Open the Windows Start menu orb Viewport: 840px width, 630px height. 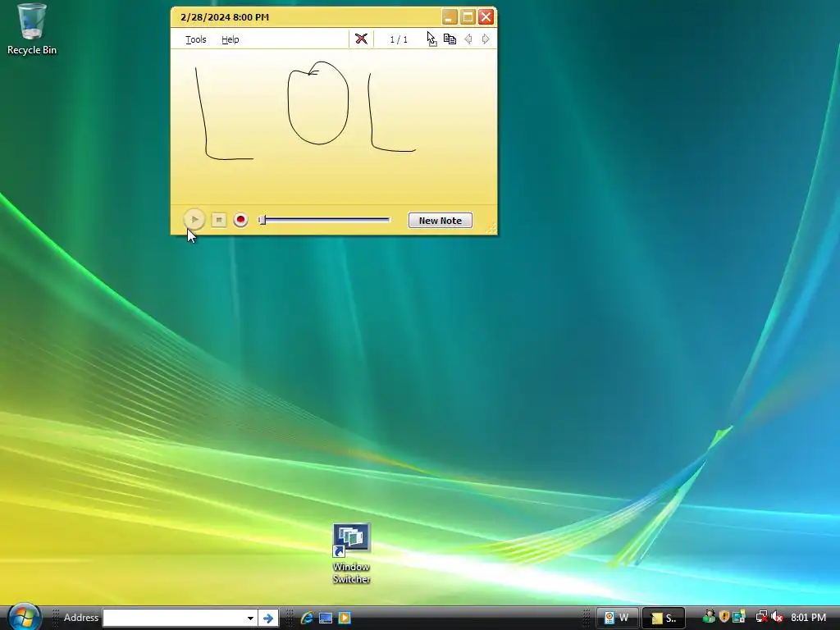click(24, 617)
